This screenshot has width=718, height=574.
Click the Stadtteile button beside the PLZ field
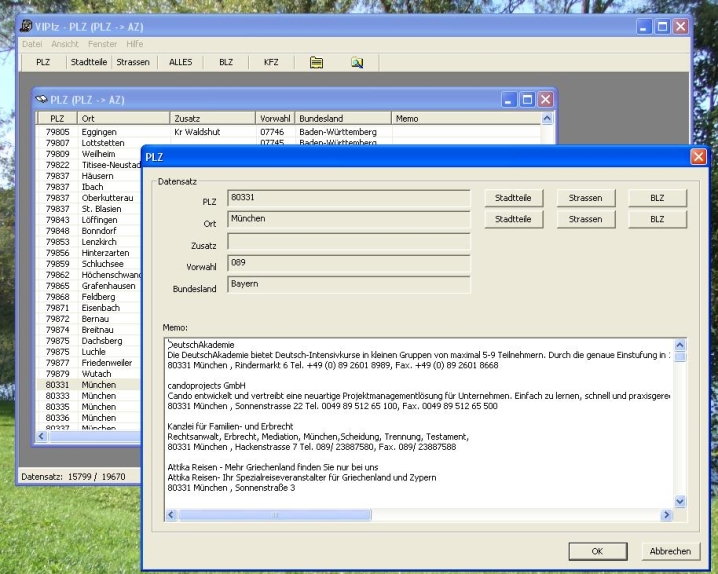(x=513, y=198)
